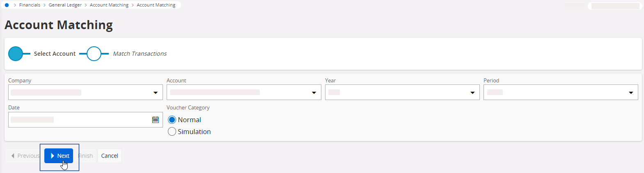644x173 pixels.
Task: Open the Period dropdown arrow
Action: tap(631, 93)
